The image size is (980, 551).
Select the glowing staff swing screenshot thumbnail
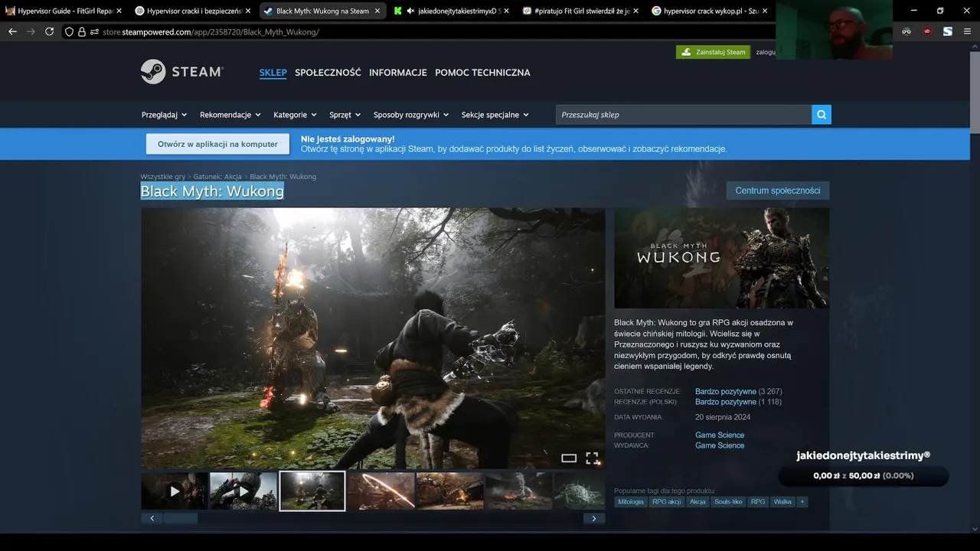point(381,491)
